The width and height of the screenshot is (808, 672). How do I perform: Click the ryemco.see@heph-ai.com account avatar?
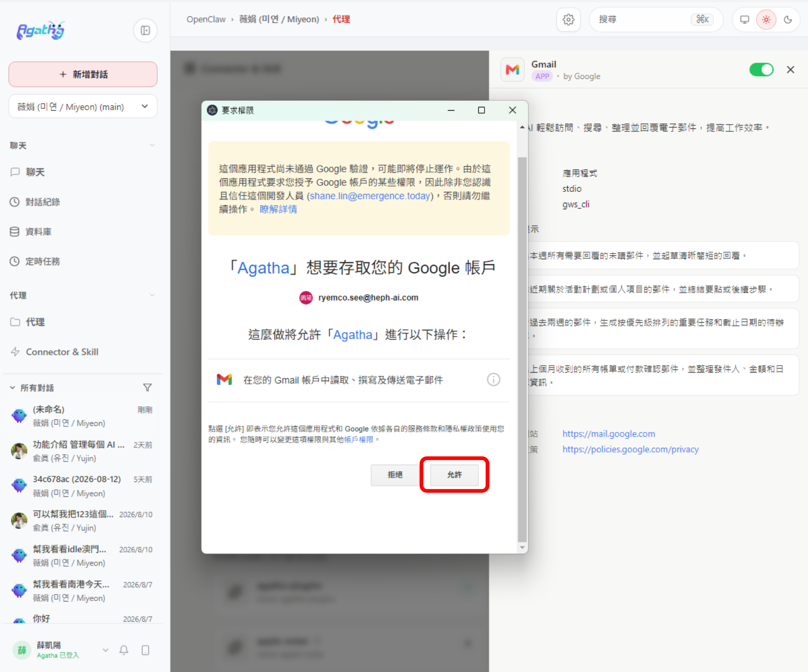coord(306,297)
